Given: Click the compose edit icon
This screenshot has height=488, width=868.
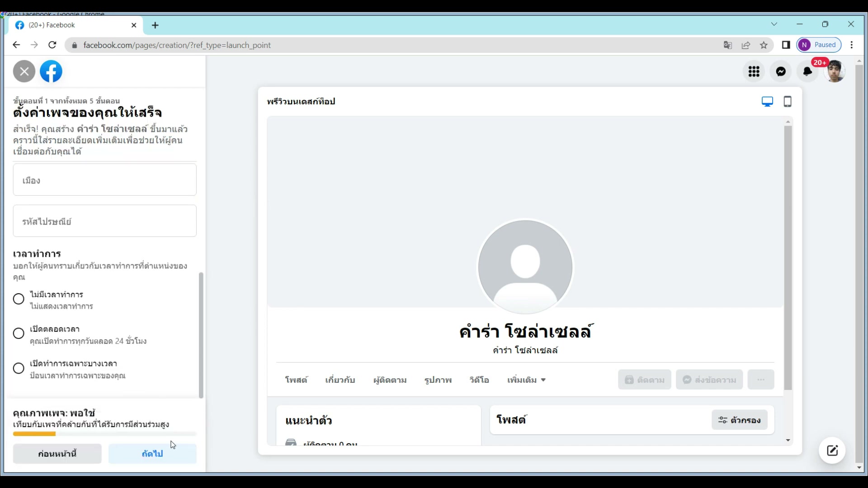Looking at the screenshot, I should point(832,450).
